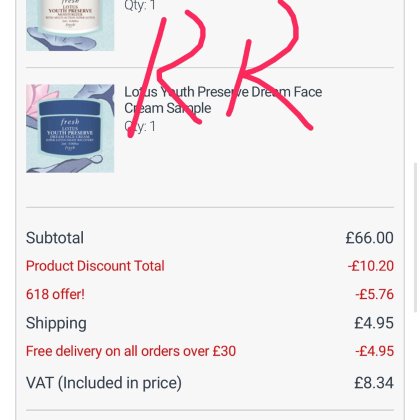Select the Shipping label

56,323
